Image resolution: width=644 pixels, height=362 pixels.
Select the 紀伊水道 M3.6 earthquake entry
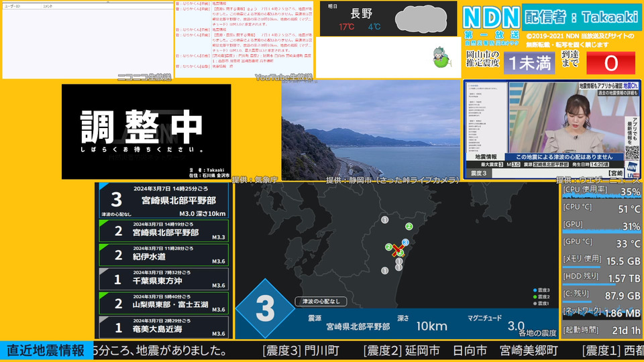pos(164,255)
